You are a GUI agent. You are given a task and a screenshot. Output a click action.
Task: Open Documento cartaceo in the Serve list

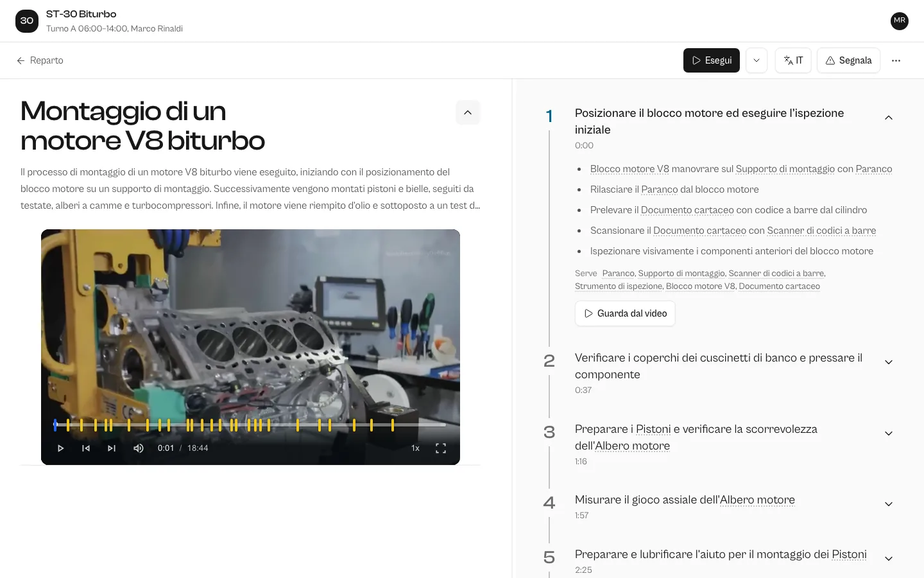pyautogui.click(x=779, y=286)
